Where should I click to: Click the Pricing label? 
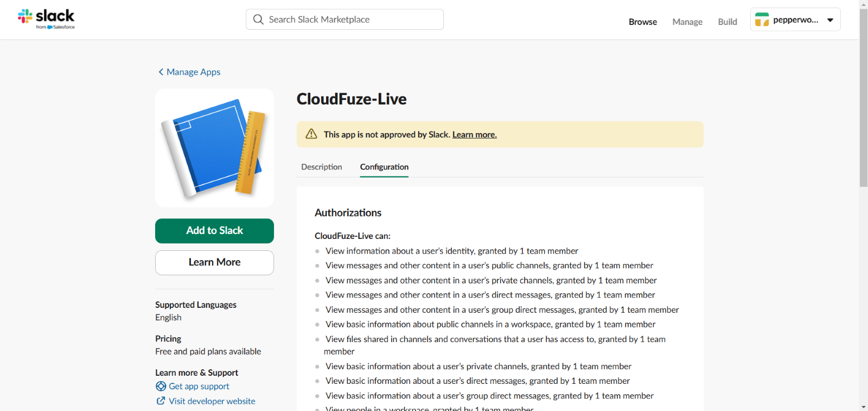168,339
